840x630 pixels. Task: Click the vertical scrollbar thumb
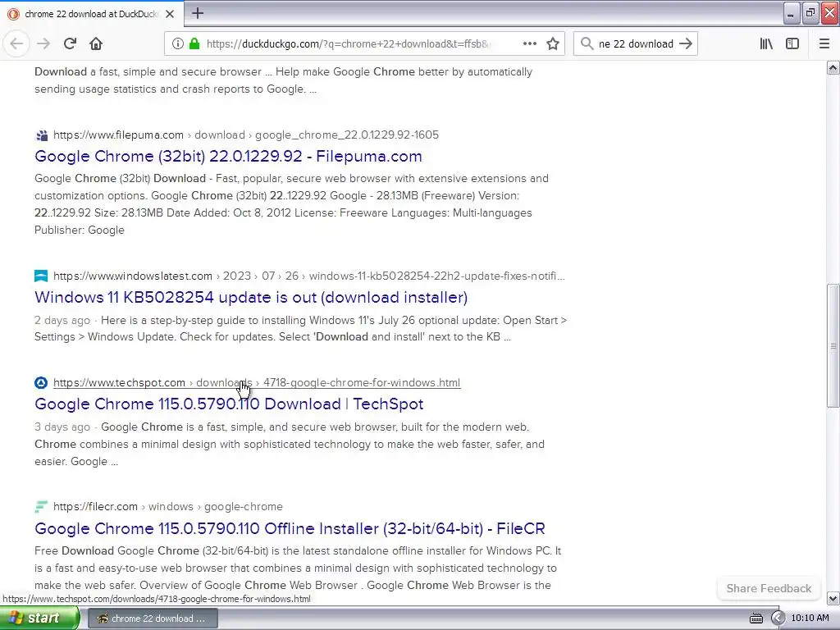pos(833,345)
